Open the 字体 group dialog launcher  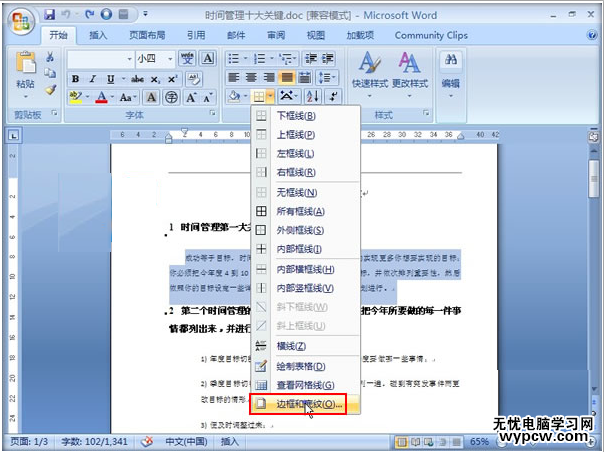coord(212,113)
